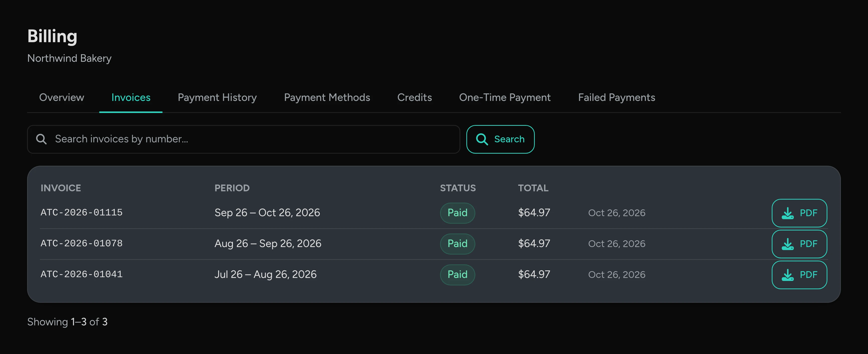This screenshot has height=354, width=868.
Task: Click the period Aug 26 – Sep 26, 2026
Action: [268, 243]
